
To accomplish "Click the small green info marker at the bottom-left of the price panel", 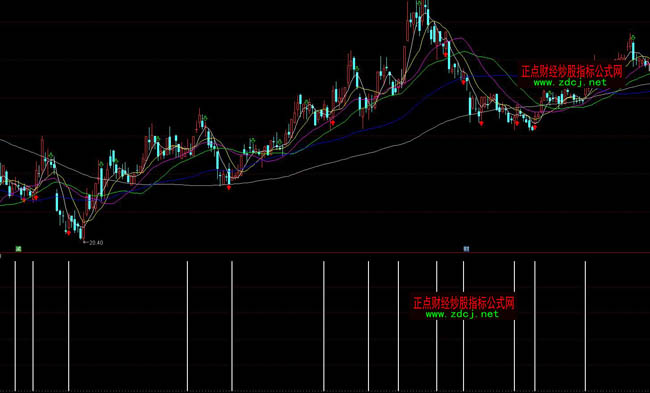I will [18, 249].
